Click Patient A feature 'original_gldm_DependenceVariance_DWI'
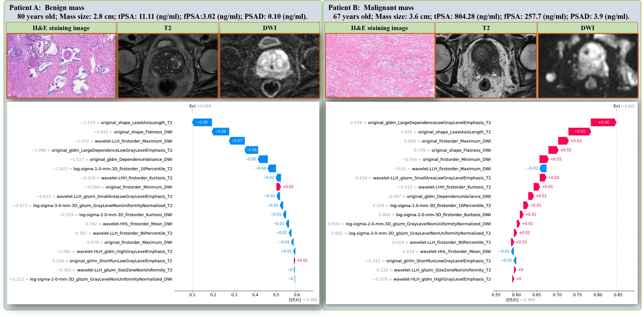The width and height of the screenshot is (644, 317). [131, 159]
